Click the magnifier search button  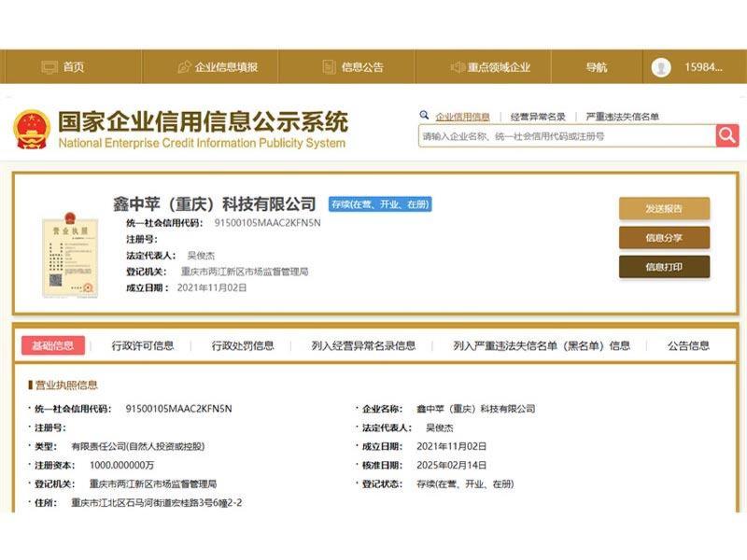(727, 136)
